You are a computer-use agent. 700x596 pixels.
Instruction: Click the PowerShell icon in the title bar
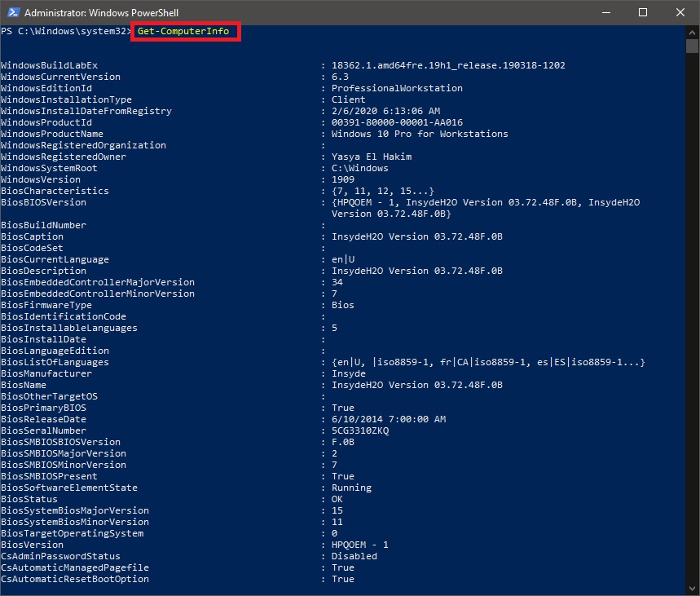point(13,12)
